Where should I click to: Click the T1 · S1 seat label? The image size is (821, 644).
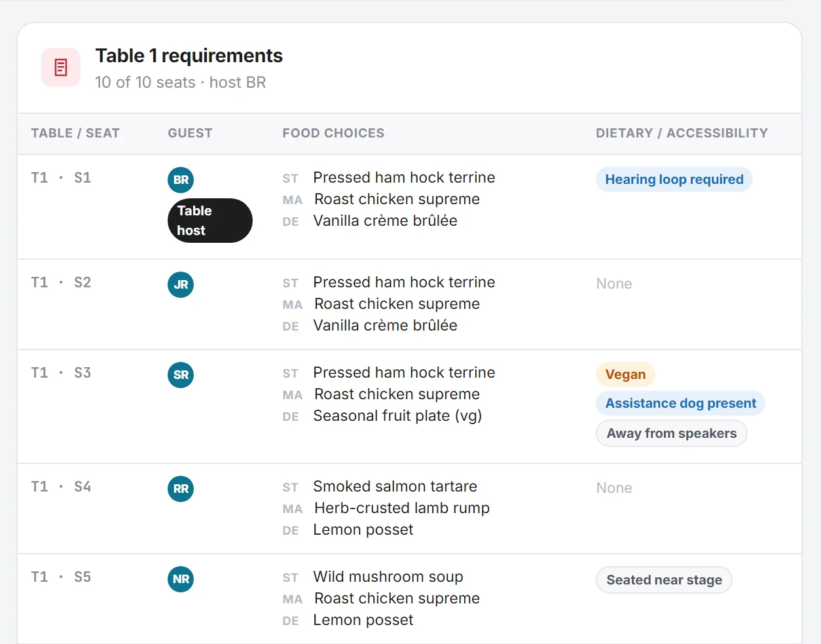pos(61,178)
